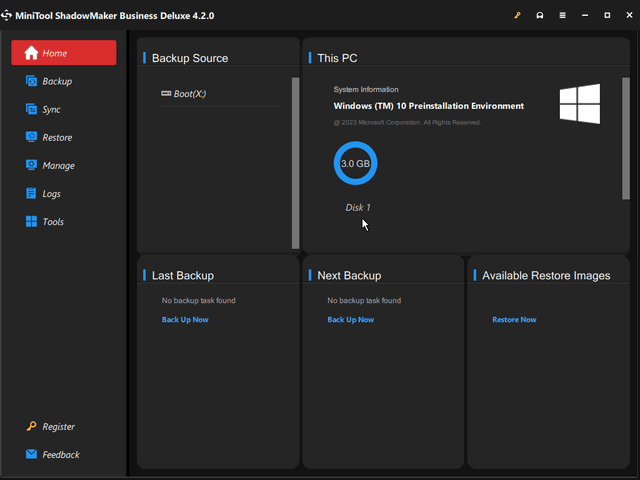
Task: Click the 3.0 GB disk usage ring
Action: click(355, 163)
